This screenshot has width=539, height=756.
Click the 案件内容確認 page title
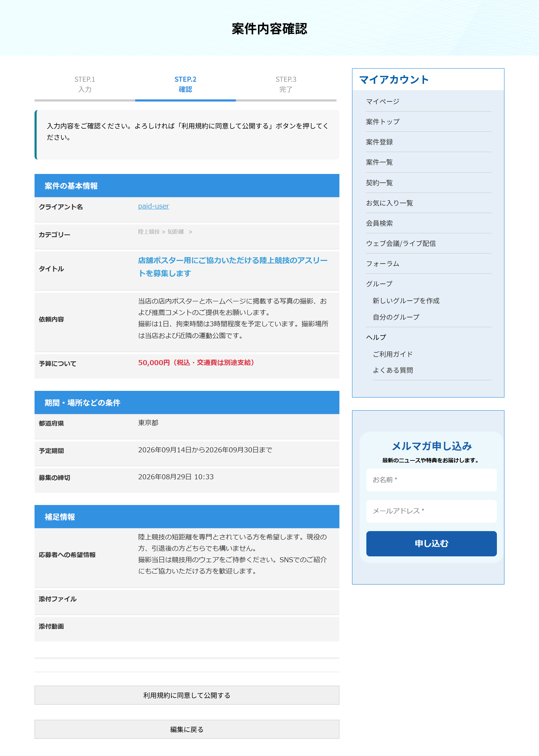pyautogui.click(x=269, y=29)
